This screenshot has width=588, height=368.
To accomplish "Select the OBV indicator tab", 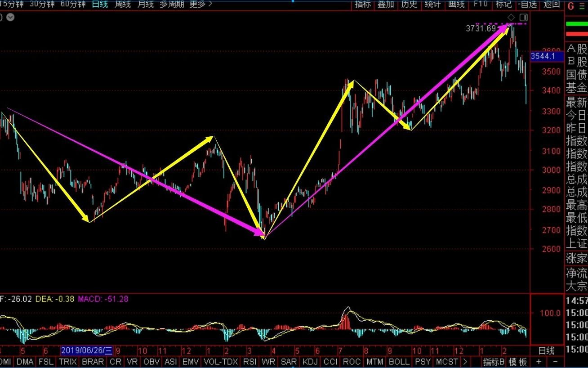I will click(151, 362).
